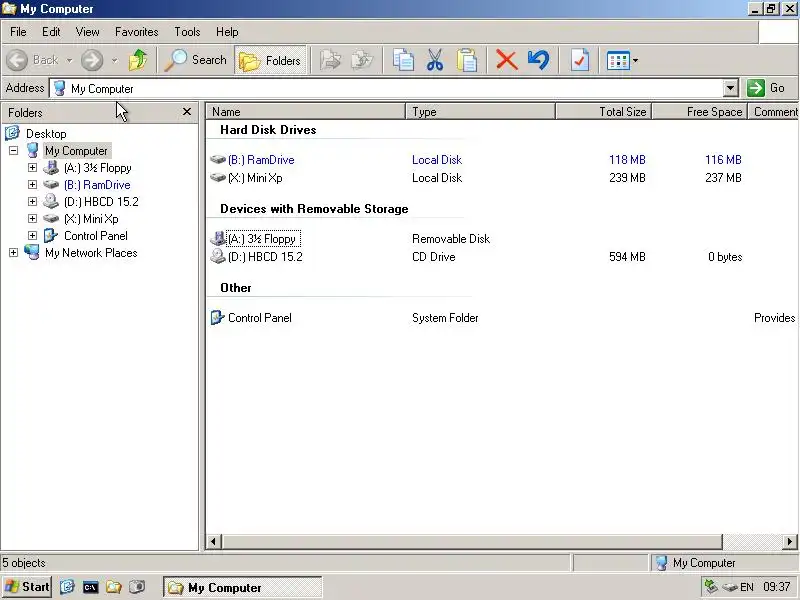
Task: Select (X:) Mini Xp in tree
Action: [91, 219]
